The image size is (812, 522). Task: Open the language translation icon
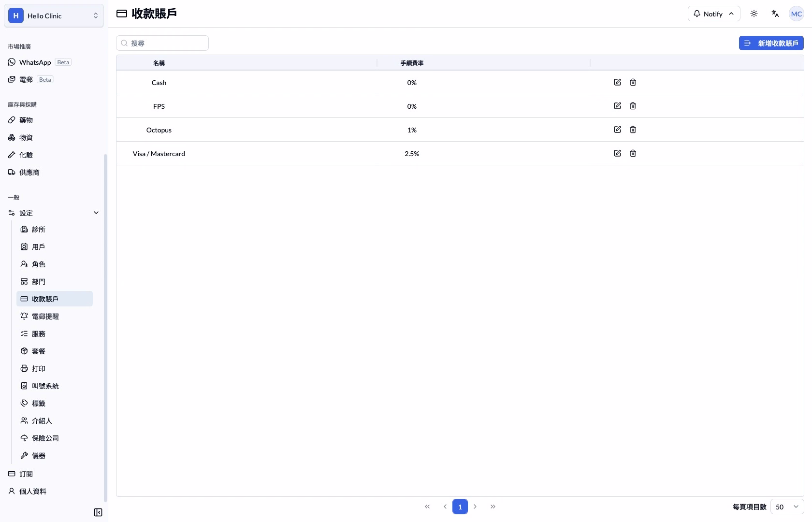(x=775, y=14)
